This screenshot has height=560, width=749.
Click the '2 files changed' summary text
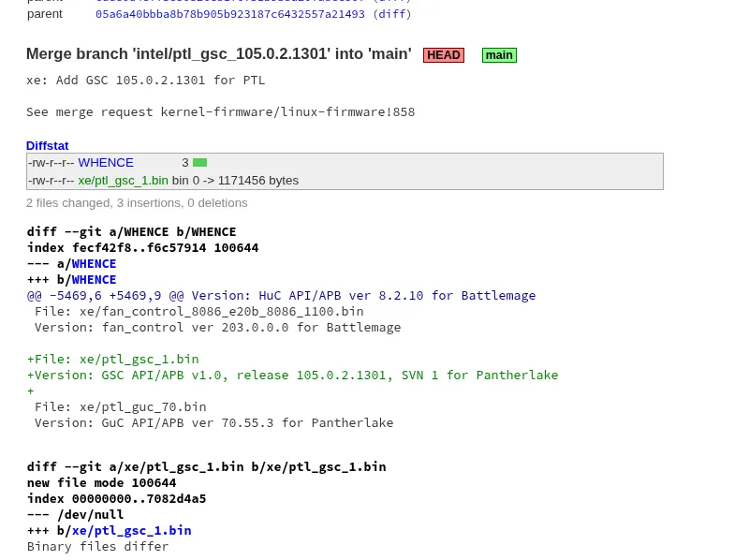coord(137,203)
